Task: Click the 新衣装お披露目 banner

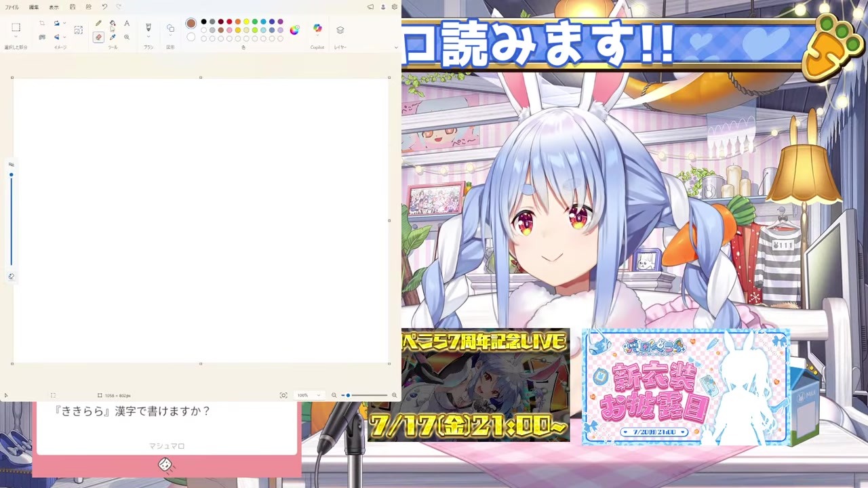Action: pos(685,388)
